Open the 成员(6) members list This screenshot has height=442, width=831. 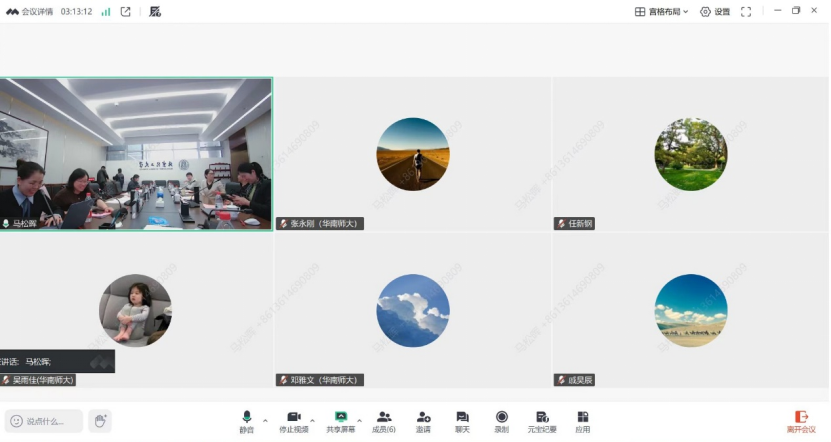click(x=384, y=422)
